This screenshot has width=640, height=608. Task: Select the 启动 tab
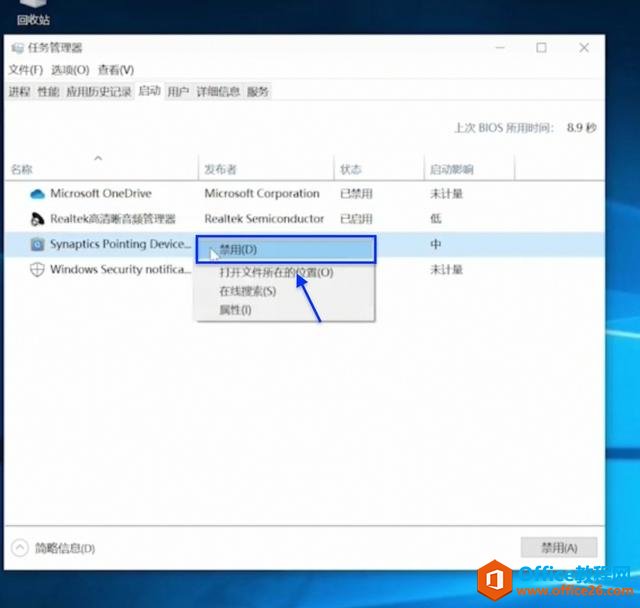[149, 91]
